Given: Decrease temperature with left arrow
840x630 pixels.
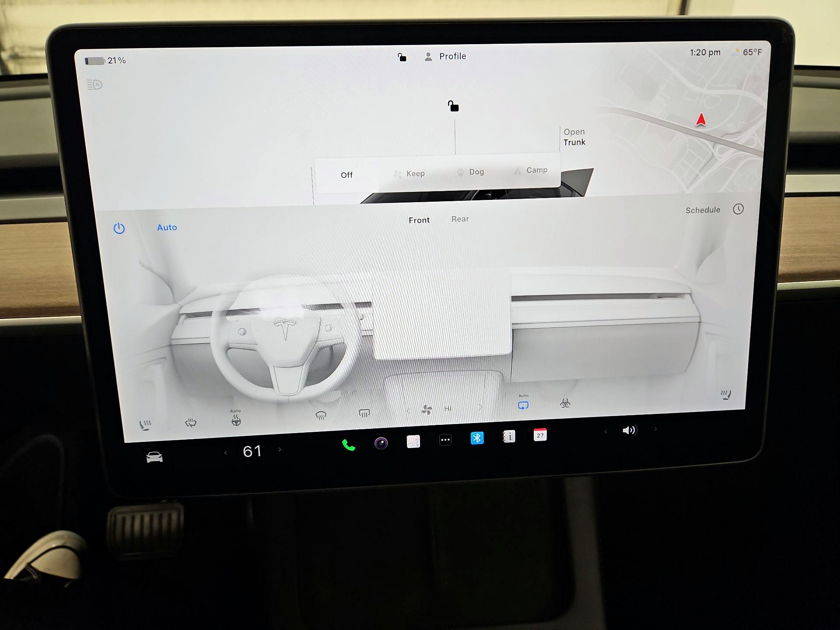Looking at the screenshot, I should [x=226, y=453].
